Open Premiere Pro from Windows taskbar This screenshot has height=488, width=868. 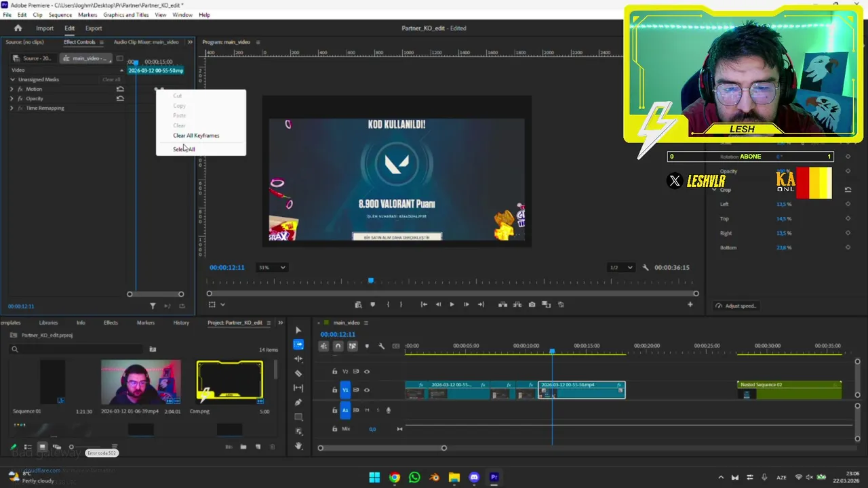494,477
